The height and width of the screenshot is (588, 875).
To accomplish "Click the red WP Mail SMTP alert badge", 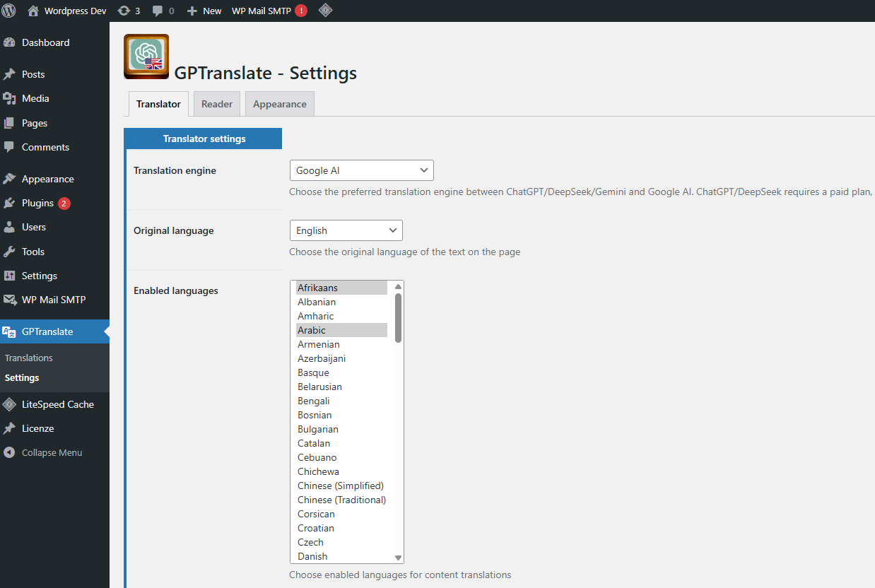I will pyautogui.click(x=301, y=11).
